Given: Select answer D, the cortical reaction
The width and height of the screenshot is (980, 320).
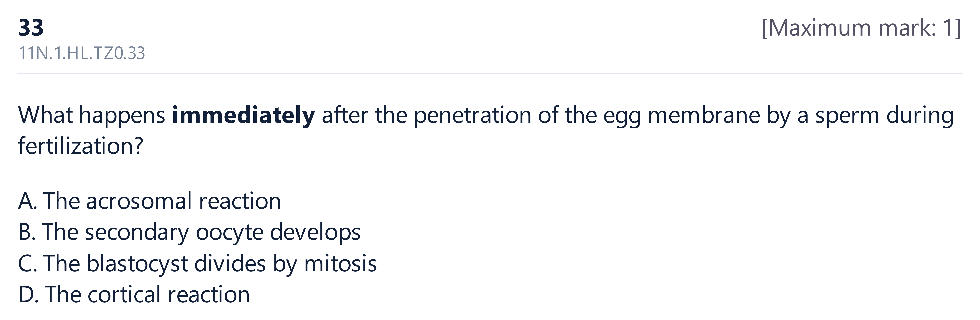Looking at the screenshot, I should coord(134,295).
